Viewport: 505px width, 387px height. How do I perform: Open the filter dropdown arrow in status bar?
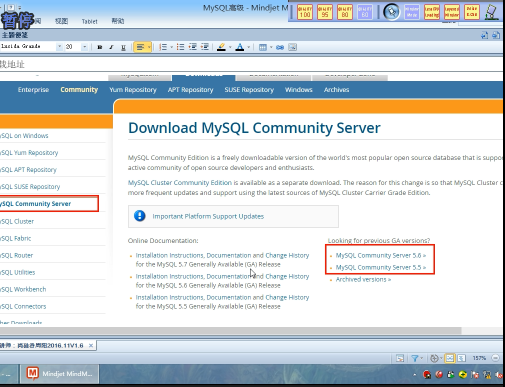tap(422, 358)
